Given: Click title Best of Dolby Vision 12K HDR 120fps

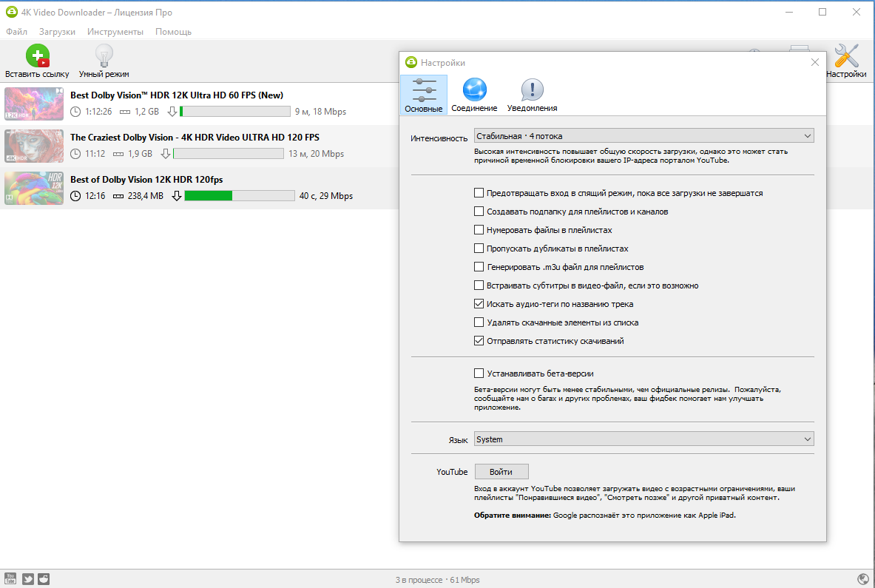Looking at the screenshot, I should [x=146, y=180].
